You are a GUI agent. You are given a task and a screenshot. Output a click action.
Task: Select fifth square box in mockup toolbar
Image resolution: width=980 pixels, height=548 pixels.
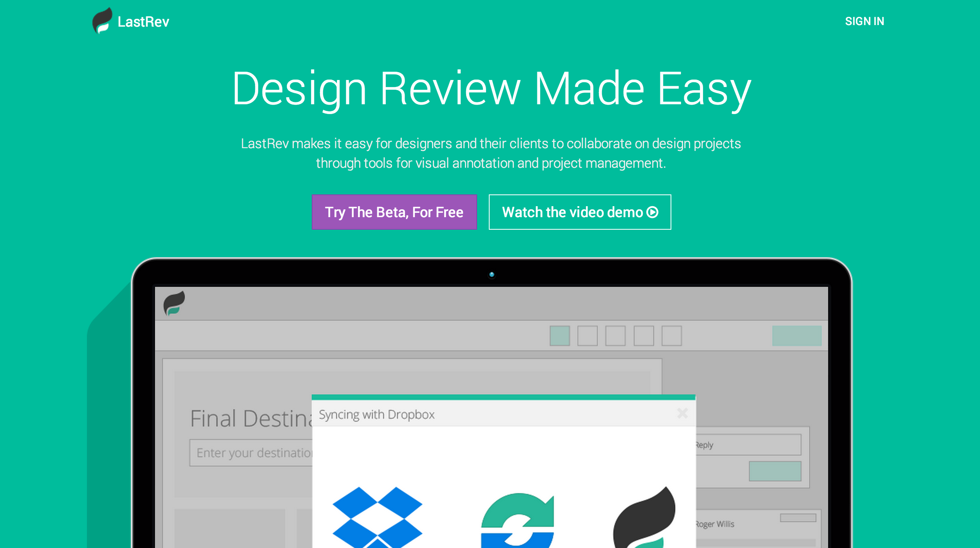(671, 336)
